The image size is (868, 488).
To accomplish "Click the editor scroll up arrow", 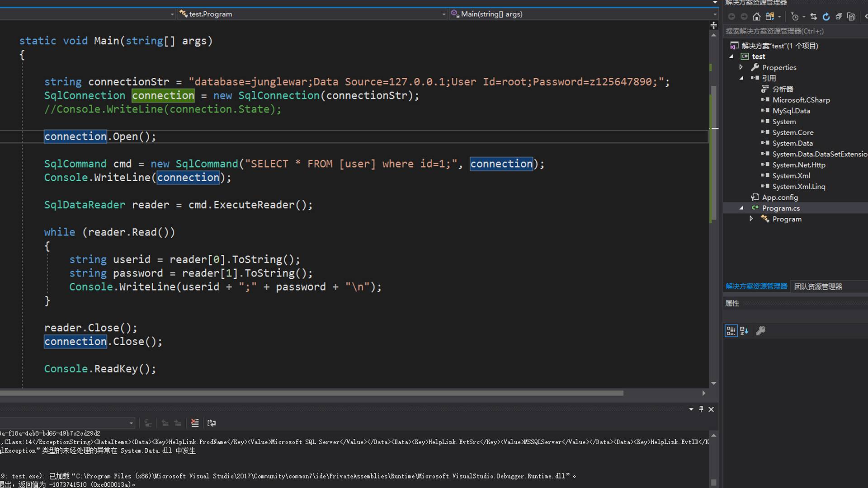I will [714, 35].
